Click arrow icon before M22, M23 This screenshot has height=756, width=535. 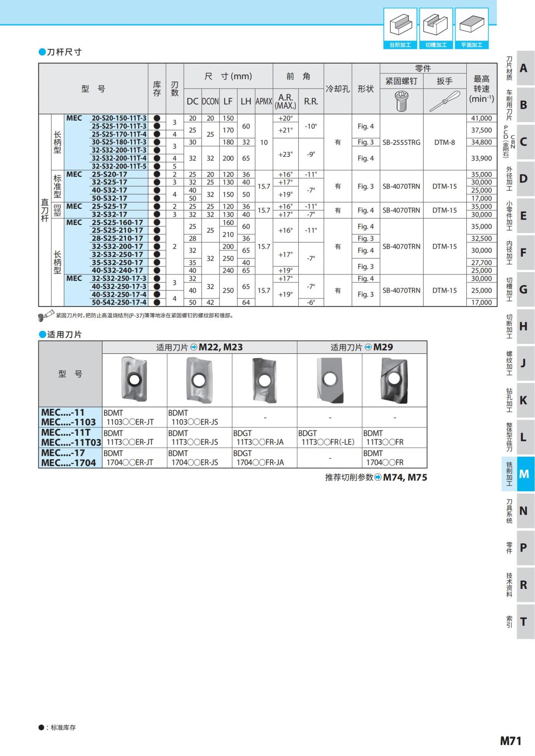pyautogui.click(x=194, y=347)
